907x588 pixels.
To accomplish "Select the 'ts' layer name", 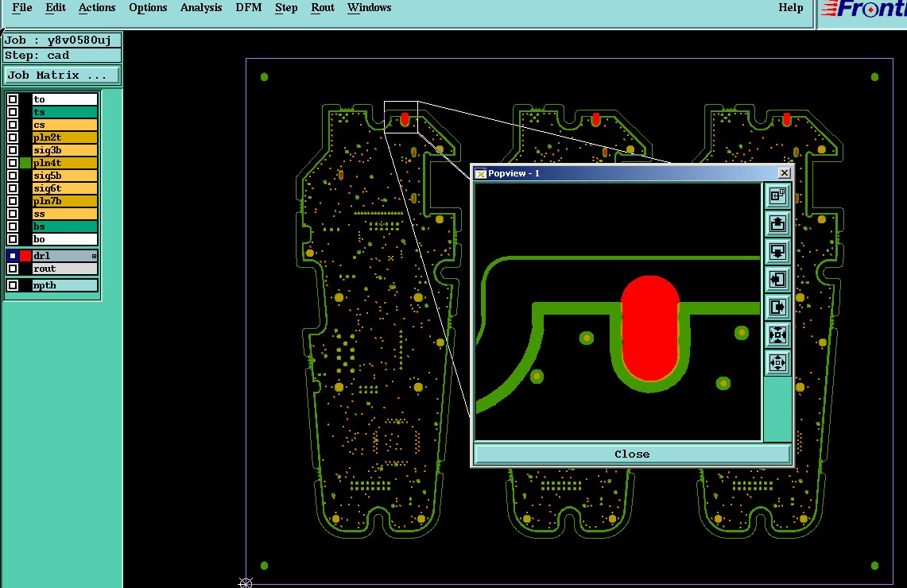I will click(x=65, y=111).
